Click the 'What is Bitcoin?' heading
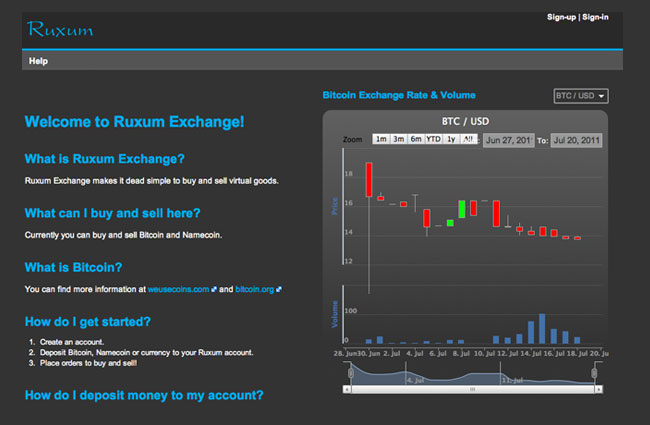Screen dimensions: 650x425 73,267
